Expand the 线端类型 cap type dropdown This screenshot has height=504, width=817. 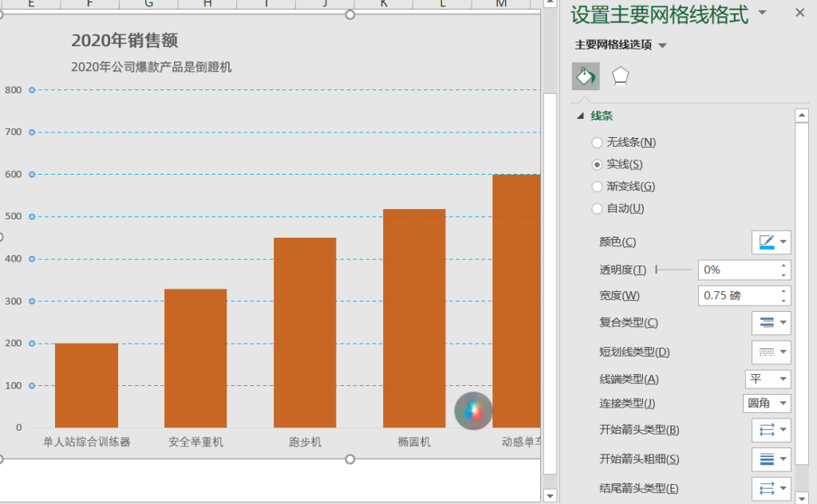pos(768,380)
